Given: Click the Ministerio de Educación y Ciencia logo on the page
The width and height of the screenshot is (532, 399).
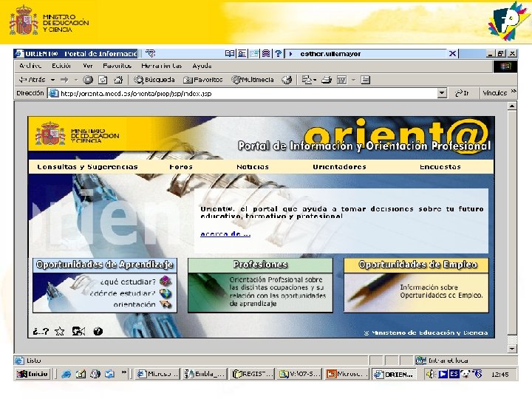Looking at the screenshot, I should (78, 134).
